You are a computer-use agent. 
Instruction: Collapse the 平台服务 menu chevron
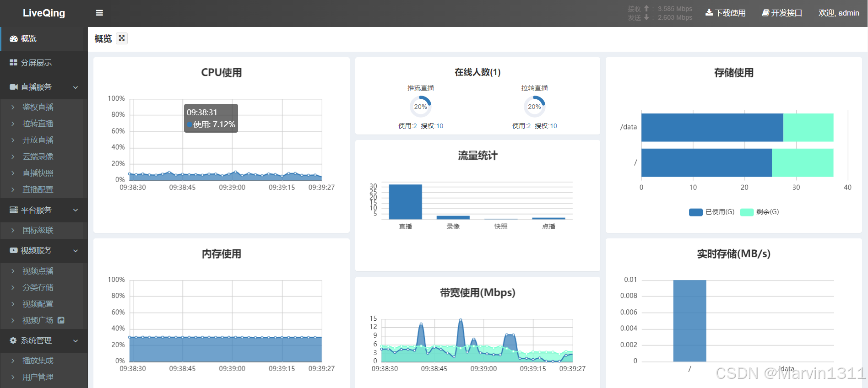point(76,210)
